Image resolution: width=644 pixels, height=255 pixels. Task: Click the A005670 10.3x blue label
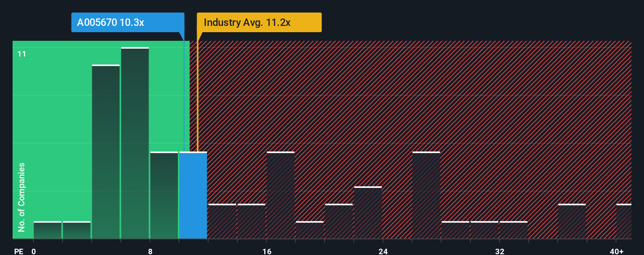128,22
